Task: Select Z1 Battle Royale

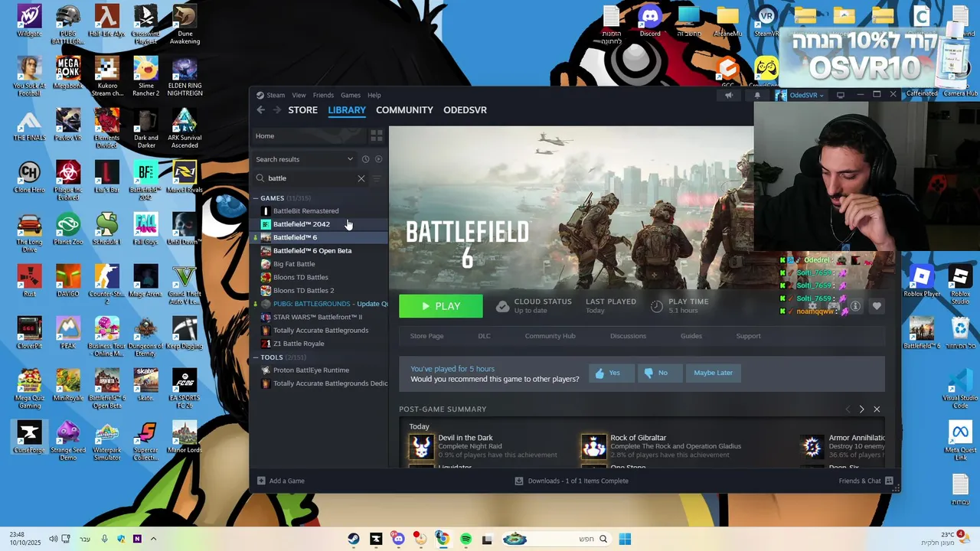Action: point(299,344)
